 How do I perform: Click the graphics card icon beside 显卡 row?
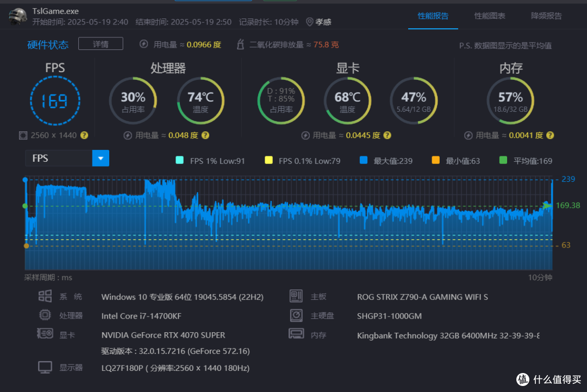45,333
